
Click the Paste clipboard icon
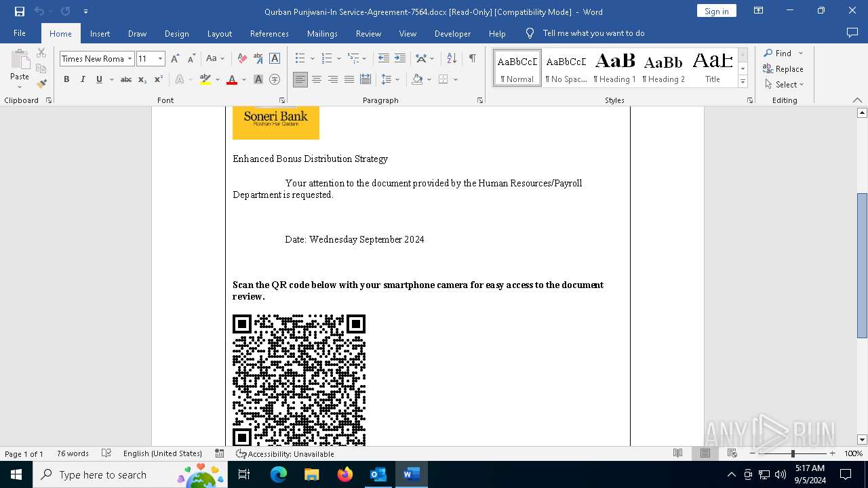coord(20,60)
